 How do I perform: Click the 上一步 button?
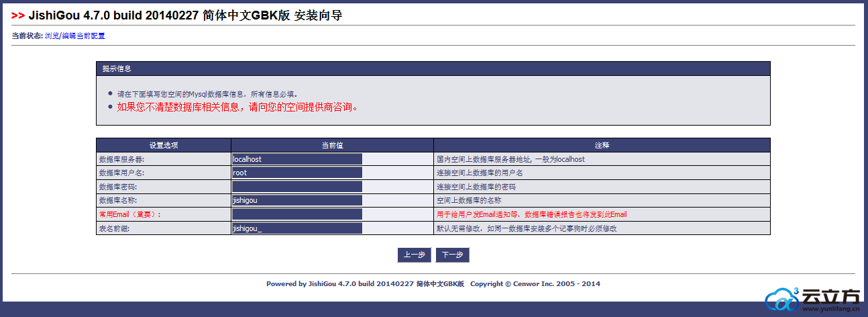[414, 255]
